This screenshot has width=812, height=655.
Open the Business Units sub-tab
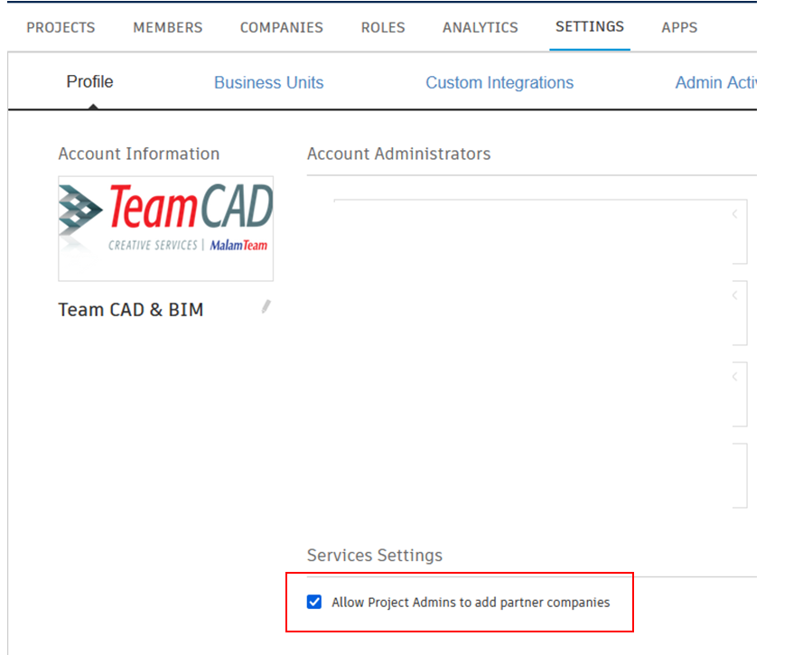[269, 82]
